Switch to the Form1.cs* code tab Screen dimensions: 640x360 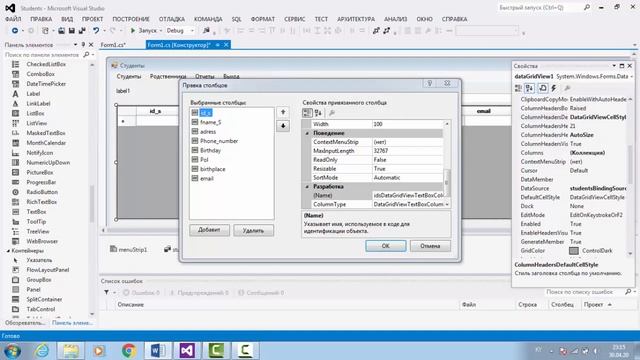[113, 45]
